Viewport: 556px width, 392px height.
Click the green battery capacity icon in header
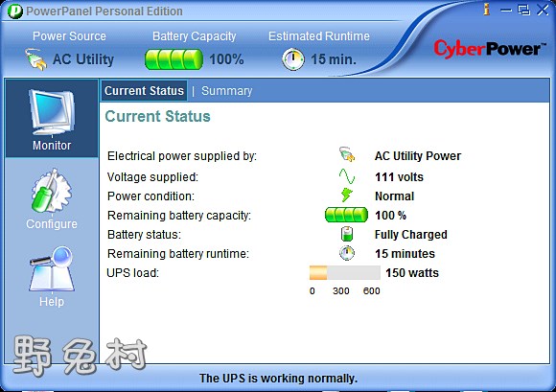click(174, 59)
